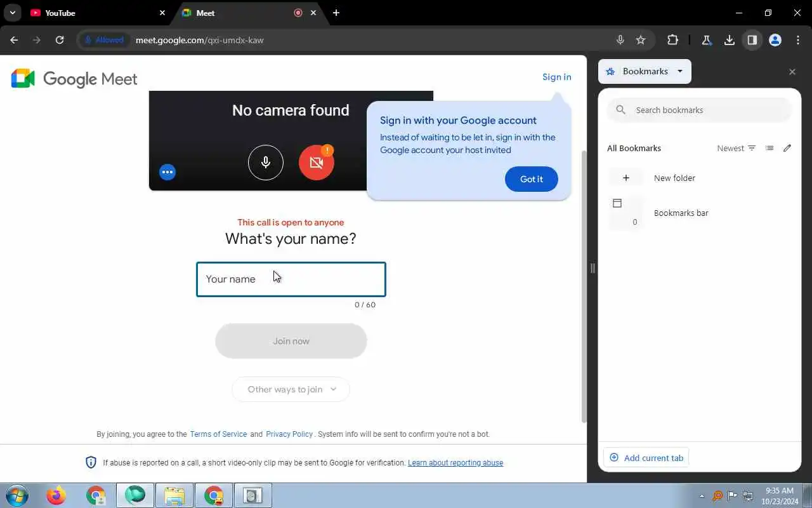The image size is (812, 508).
Task: Create a New folder
Action: pyautogui.click(x=700, y=178)
